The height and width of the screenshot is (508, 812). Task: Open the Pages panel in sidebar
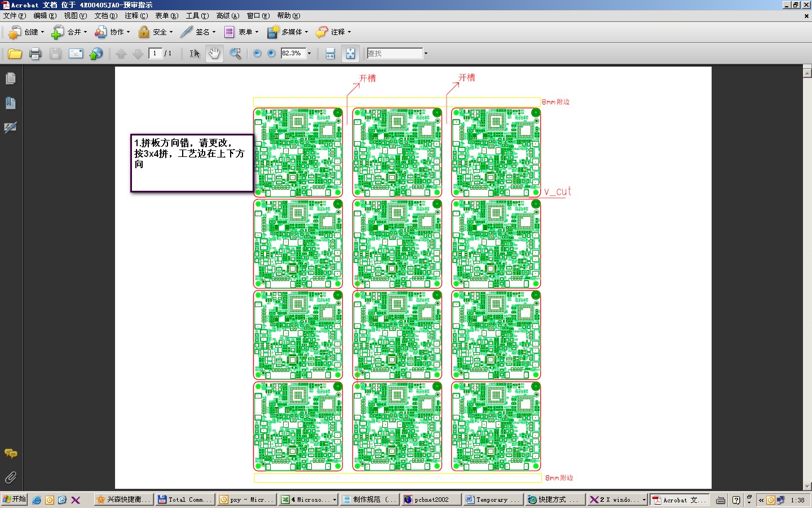[11, 78]
